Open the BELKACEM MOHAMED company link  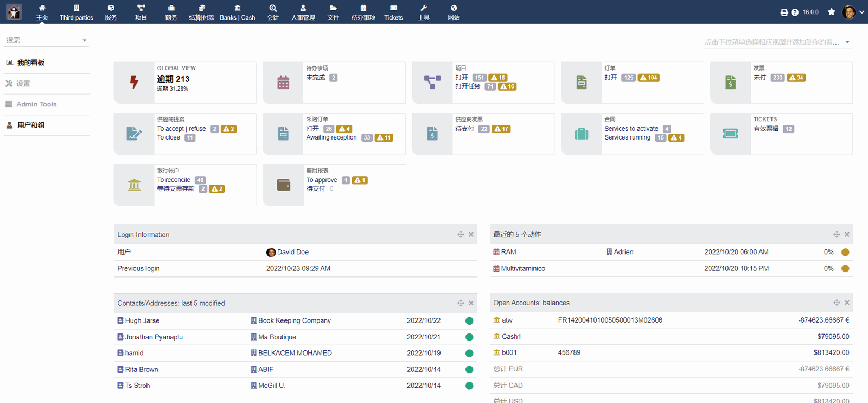point(291,353)
